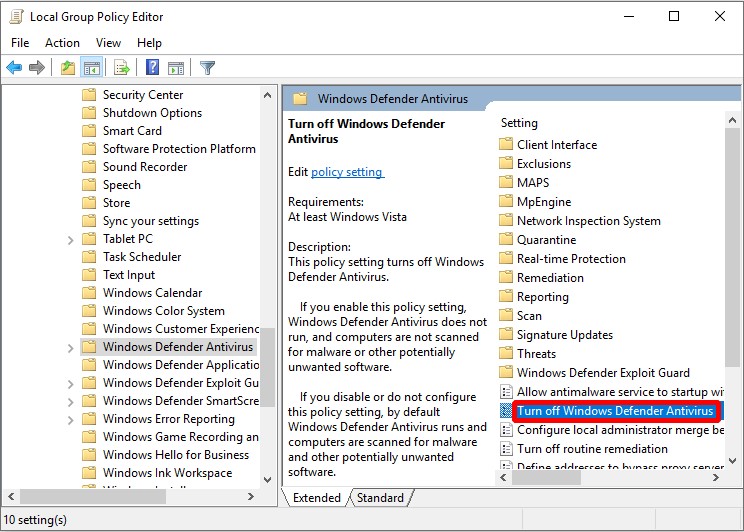Click the Back arrow toolbar icon
744x532 pixels.
(14, 68)
